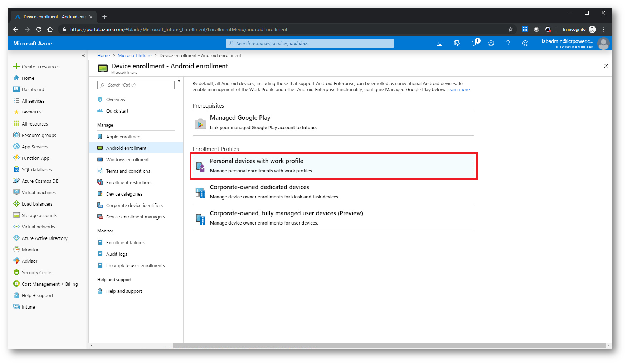Click the Function App lightning icon
Viewport: 627px width, 364px height.
pyautogui.click(x=16, y=158)
